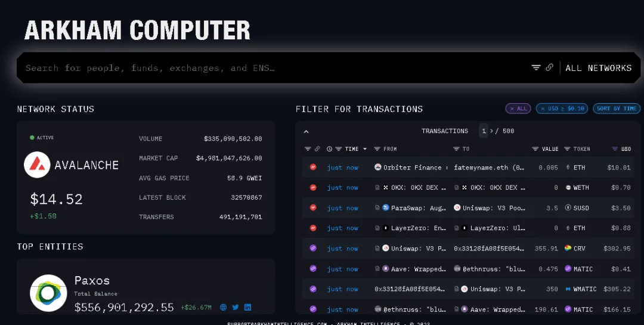
Task: Open the filter icon for the TIME column
Action: point(339,148)
